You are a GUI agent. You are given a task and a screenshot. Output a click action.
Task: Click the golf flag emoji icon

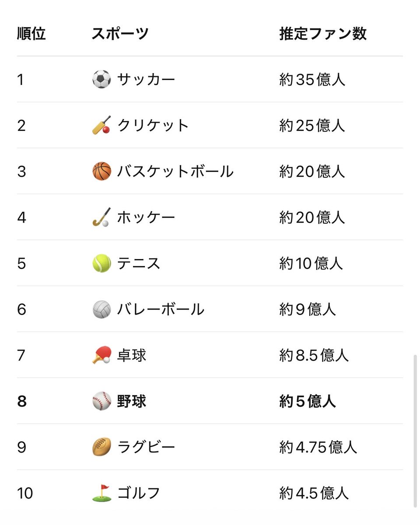(101, 493)
